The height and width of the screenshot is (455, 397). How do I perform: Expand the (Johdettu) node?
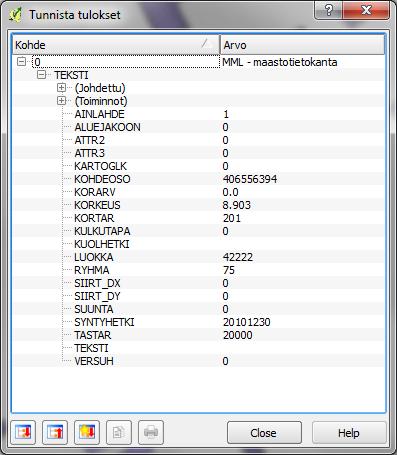[61, 88]
